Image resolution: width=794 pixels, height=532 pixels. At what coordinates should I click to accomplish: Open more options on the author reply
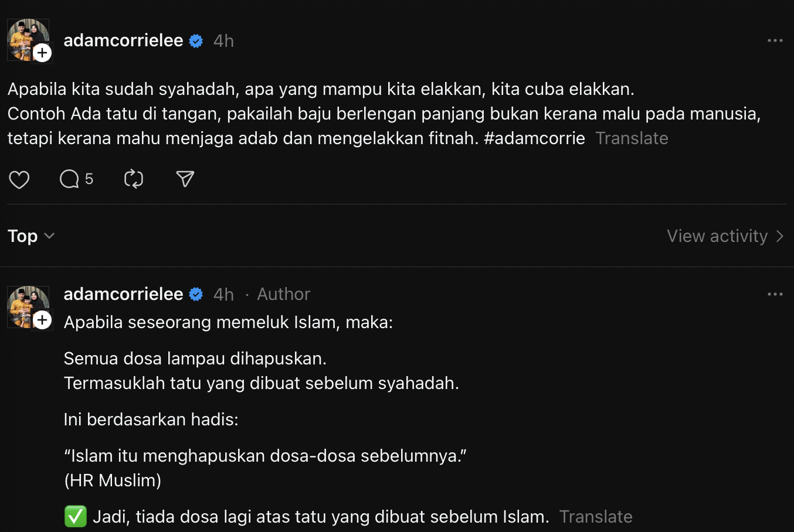775,294
